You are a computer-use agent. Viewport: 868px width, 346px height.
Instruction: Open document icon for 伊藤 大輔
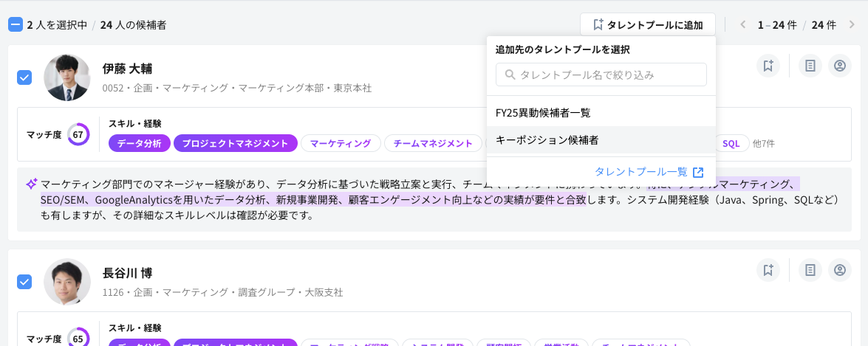coord(810,66)
